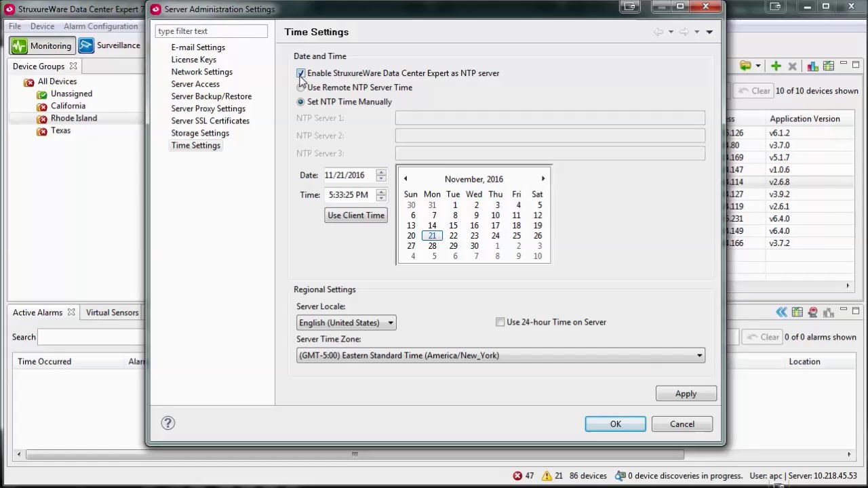This screenshot has width=868, height=488.
Task: Open the dialog help question mark icon
Action: (x=167, y=424)
